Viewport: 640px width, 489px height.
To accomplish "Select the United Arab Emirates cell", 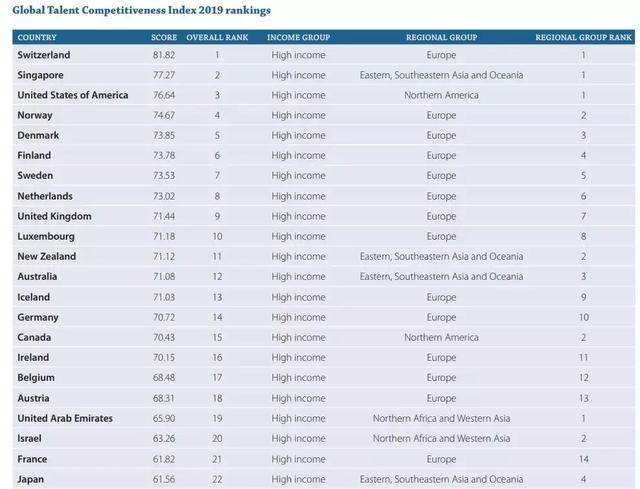I will pos(65,418).
